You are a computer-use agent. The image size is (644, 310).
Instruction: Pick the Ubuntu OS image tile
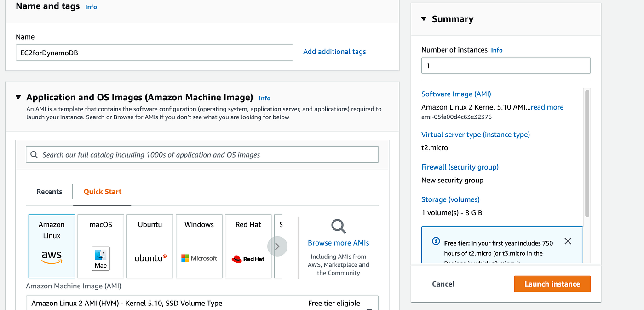coord(150,246)
